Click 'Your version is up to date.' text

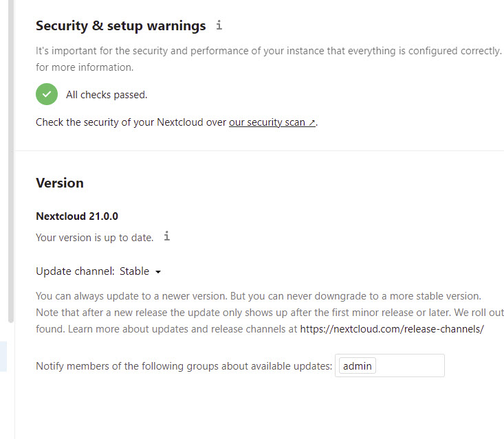pos(95,238)
